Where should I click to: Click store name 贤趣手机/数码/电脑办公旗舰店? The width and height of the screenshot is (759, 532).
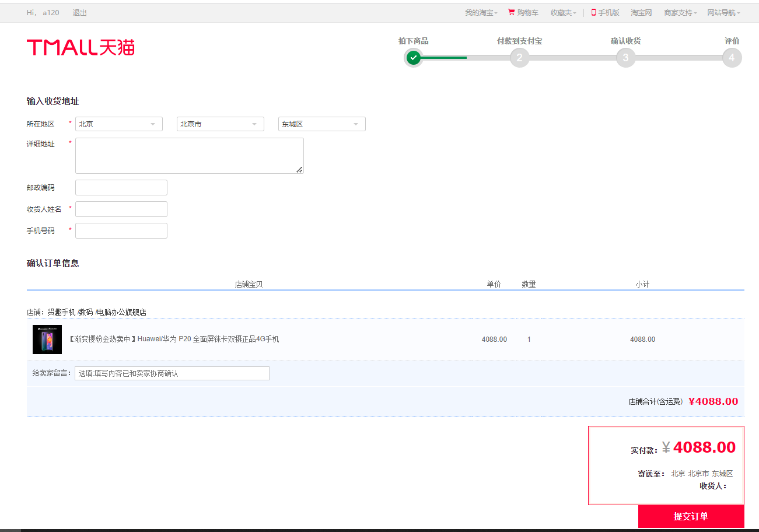point(97,312)
